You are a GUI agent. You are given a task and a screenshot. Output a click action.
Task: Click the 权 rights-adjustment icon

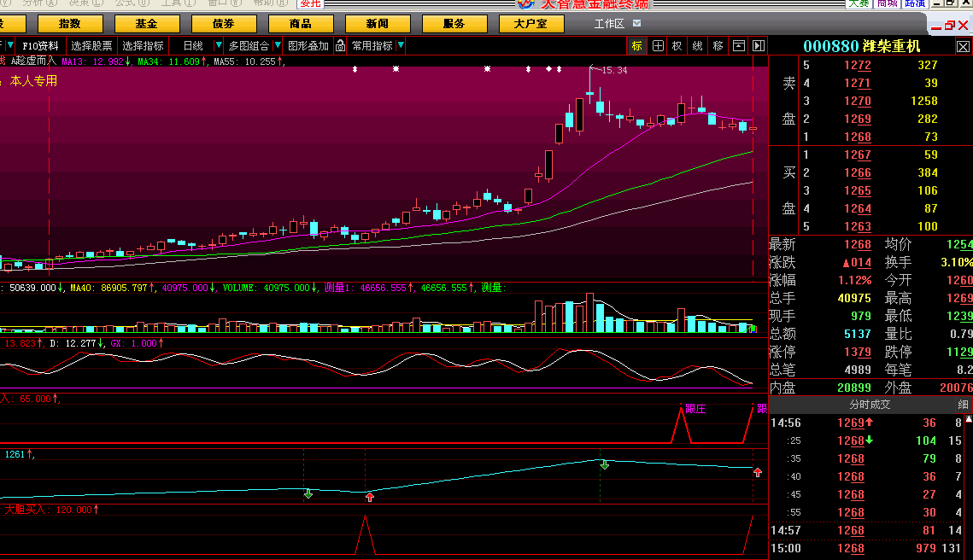click(x=677, y=46)
